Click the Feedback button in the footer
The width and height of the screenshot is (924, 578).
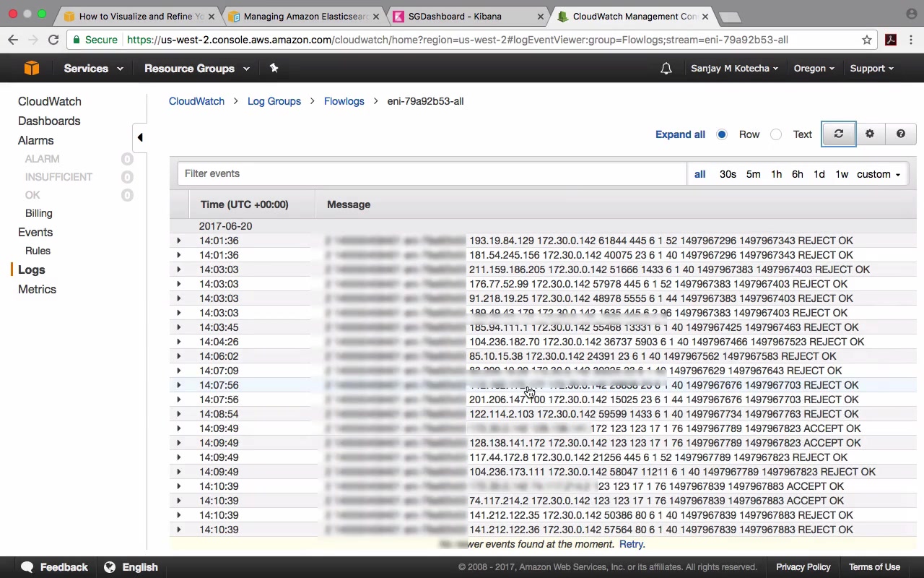click(x=54, y=567)
